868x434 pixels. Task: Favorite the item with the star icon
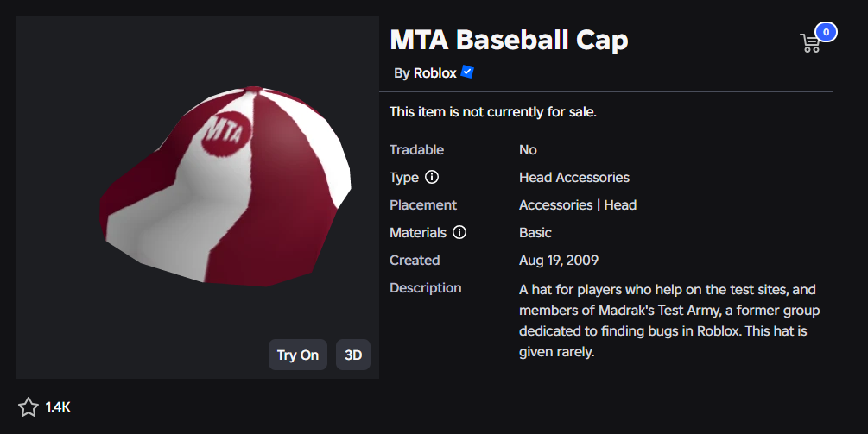pos(28,406)
